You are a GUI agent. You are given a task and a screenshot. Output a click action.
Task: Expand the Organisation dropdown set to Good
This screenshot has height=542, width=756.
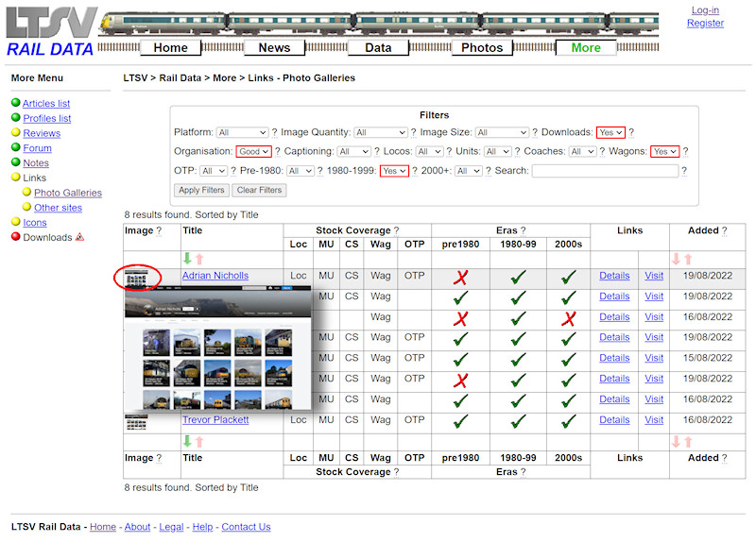(x=254, y=152)
